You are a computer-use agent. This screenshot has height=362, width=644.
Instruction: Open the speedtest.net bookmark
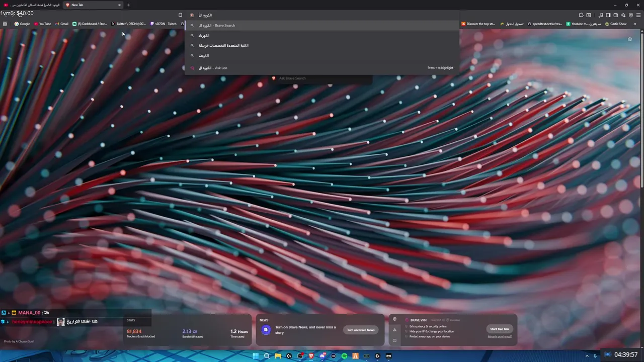point(545,24)
